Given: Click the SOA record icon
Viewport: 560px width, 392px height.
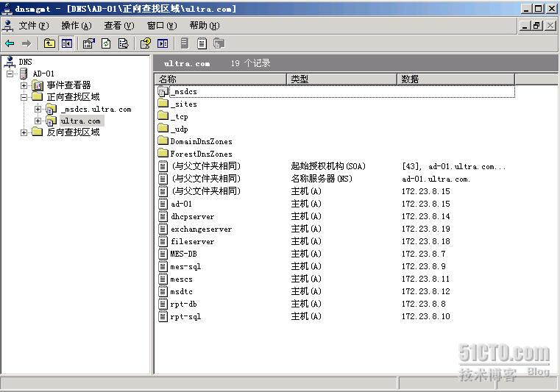Looking at the screenshot, I should [163, 166].
